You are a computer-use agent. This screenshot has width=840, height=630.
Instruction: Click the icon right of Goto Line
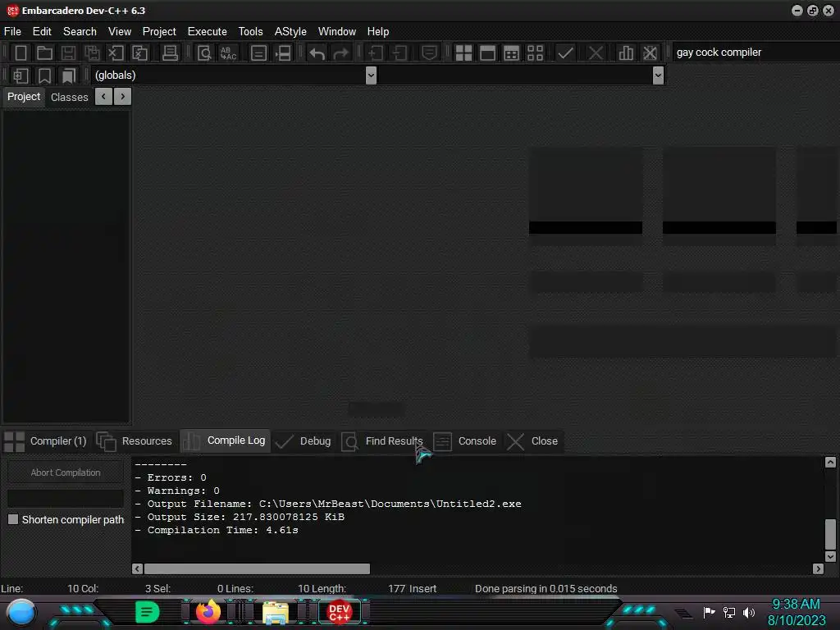coord(283,53)
